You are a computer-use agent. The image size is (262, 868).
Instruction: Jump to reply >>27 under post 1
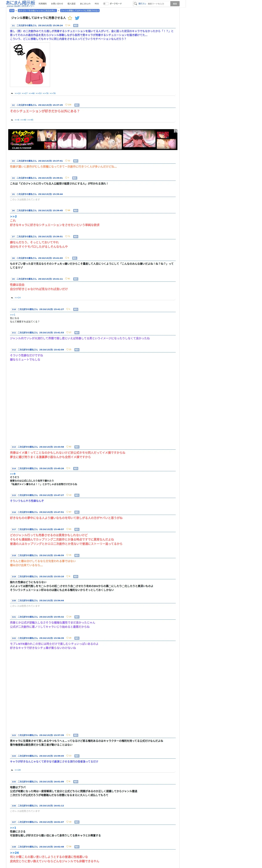pyautogui.click(x=25, y=93)
